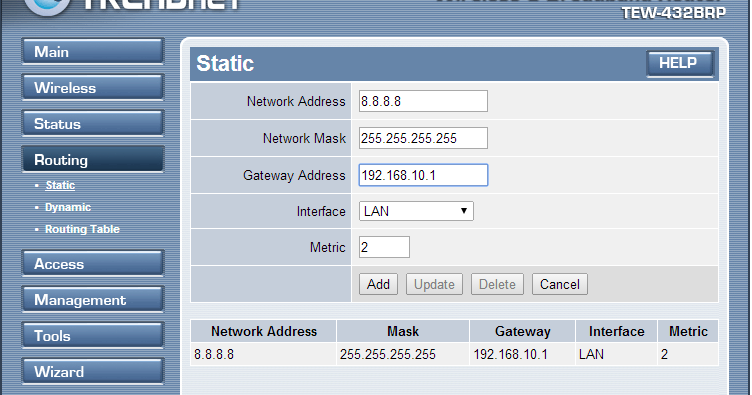Open the Management menu section

pos(93,299)
